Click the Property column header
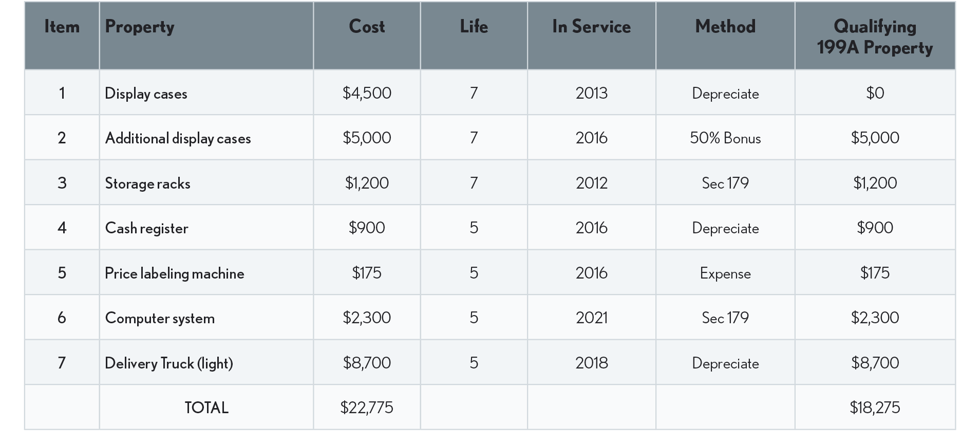980x443 pixels. tap(140, 27)
